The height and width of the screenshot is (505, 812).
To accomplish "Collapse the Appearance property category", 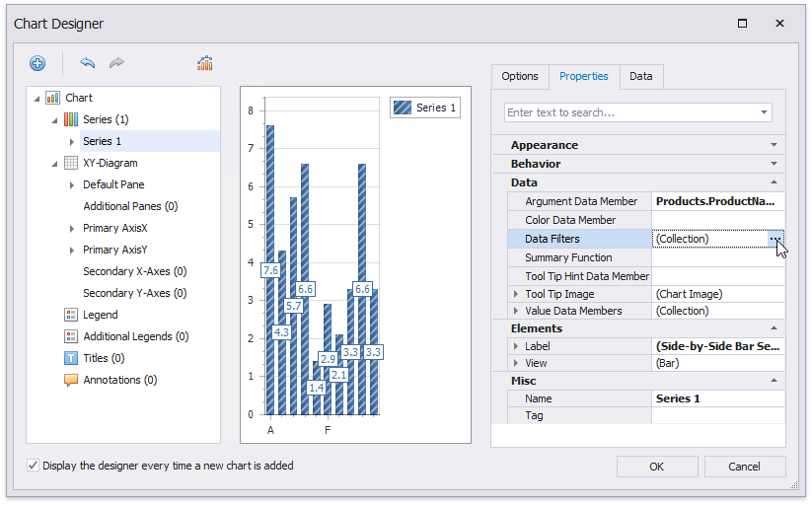I will click(774, 145).
